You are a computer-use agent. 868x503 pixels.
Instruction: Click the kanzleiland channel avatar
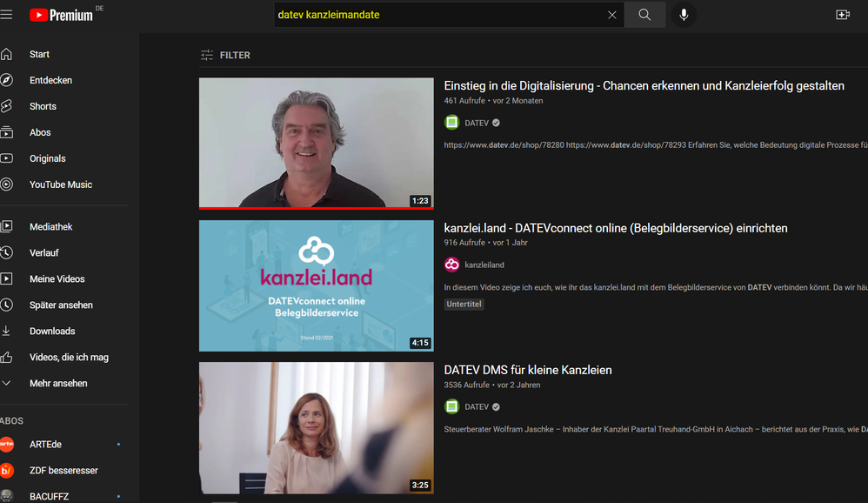[x=451, y=265]
